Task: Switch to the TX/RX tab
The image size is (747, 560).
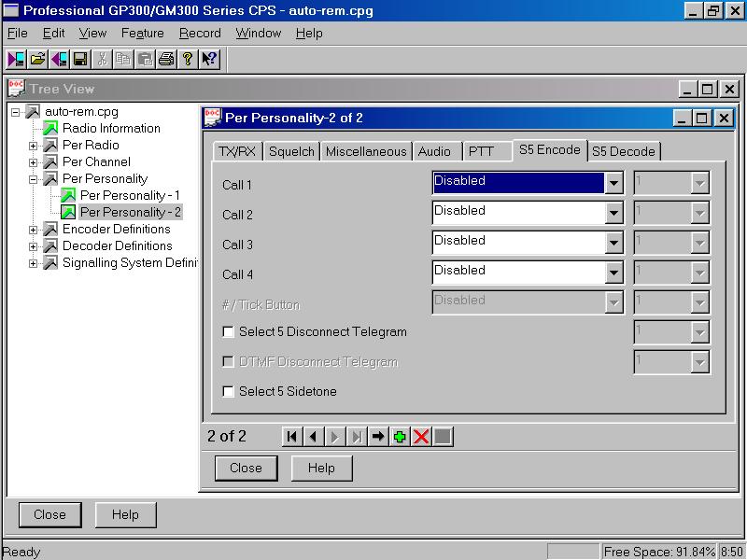Action: pos(237,151)
